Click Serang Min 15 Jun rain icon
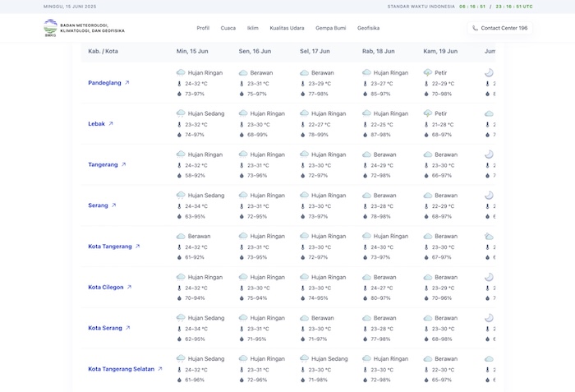The height and width of the screenshot is (392, 575). tap(181, 196)
